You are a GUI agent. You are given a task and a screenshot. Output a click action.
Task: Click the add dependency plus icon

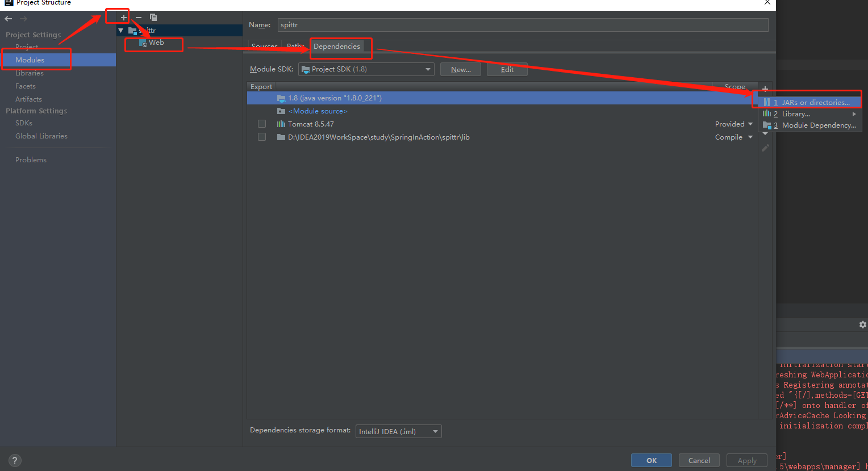765,88
